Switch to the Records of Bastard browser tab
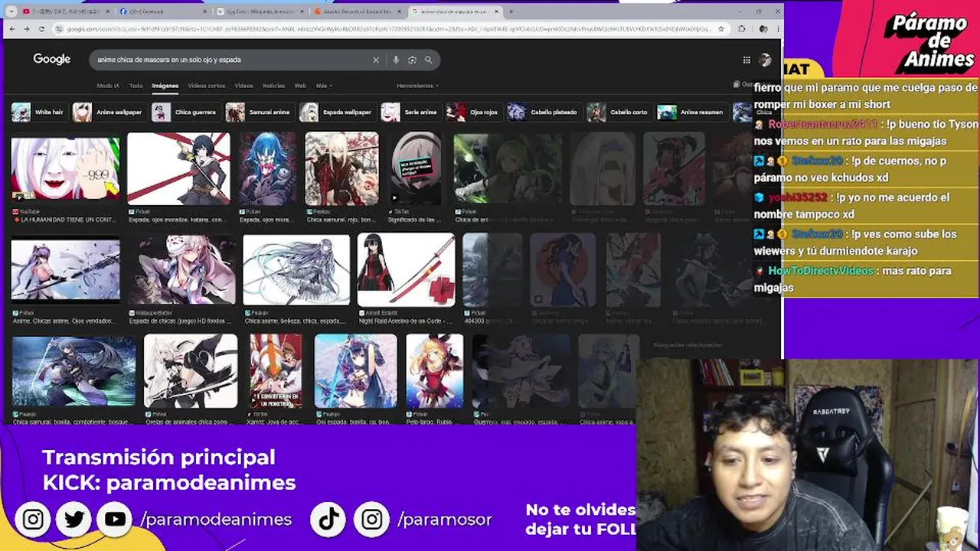The height and width of the screenshot is (551, 980). pos(358,11)
